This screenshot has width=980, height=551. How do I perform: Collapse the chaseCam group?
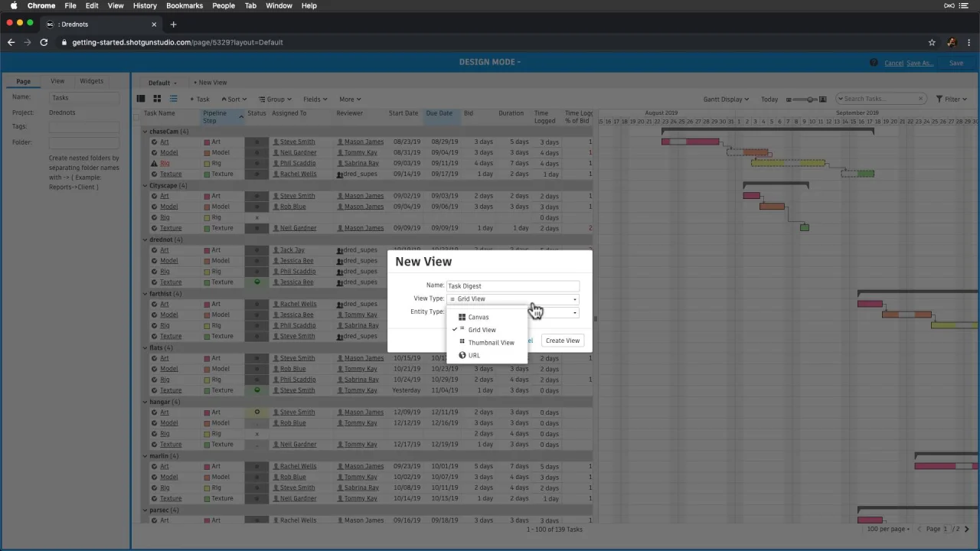[x=145, y=132]
